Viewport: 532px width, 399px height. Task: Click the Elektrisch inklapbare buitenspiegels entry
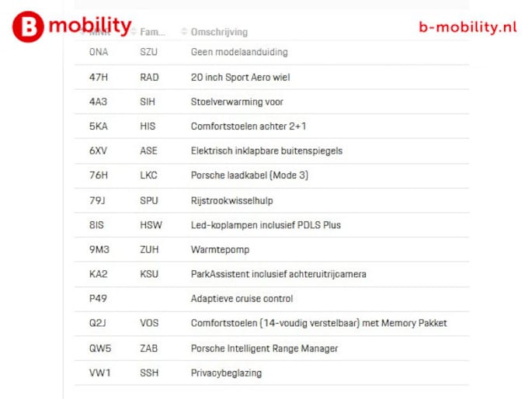[x=266, y=151]
